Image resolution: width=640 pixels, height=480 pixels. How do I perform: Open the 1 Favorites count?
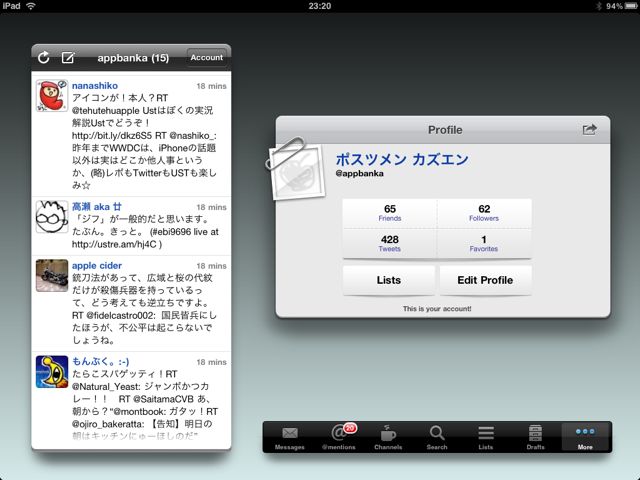point(484,244)
